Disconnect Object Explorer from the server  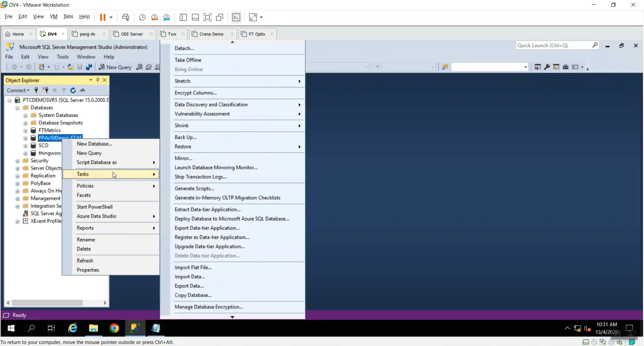pyautogui.click(x=45, y=90)
